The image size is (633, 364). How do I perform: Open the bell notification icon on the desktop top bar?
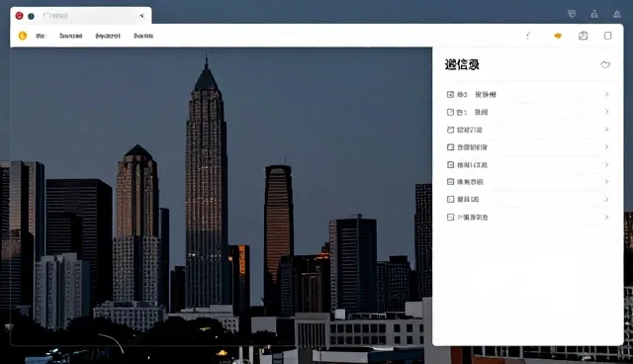[617, 14]
